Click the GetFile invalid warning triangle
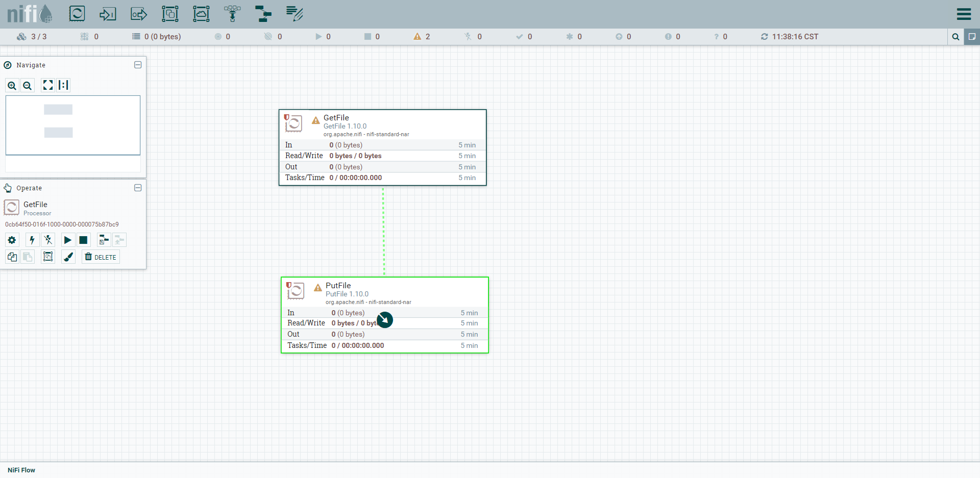The height and width of the screenshot is (478, 980). point(316,120)
